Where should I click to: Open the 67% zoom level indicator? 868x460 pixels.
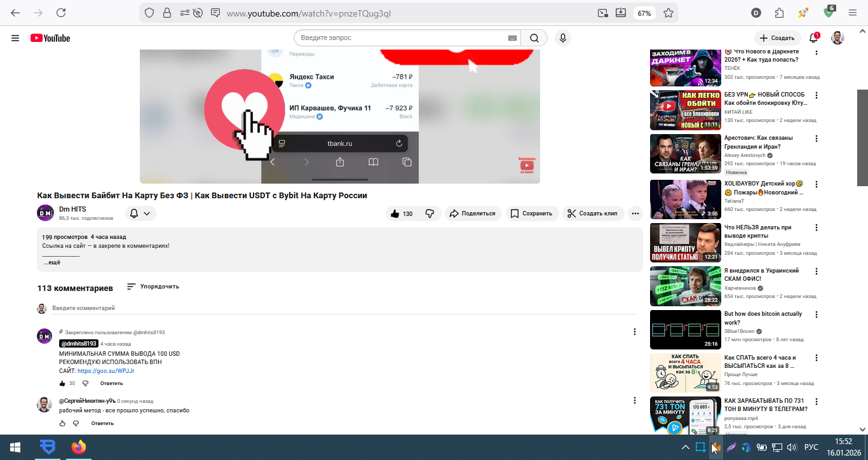(x=644, y=13)
